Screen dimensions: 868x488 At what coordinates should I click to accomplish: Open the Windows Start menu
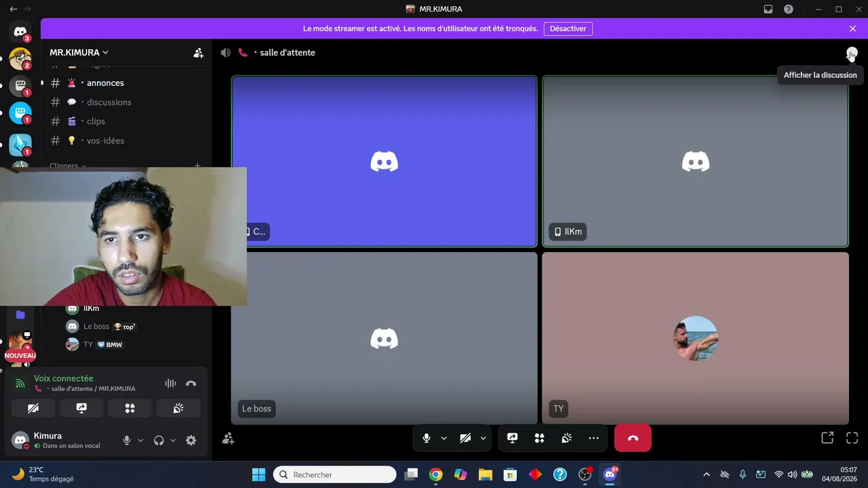point(258,474)
